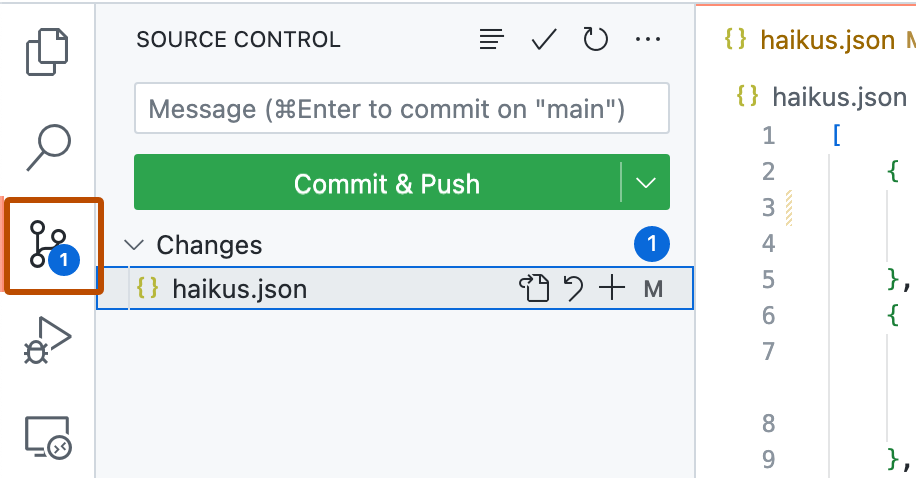Screen dimensions: 916x478
Task: Click the M modified status on haikus.json
Action: click(653, 289)
